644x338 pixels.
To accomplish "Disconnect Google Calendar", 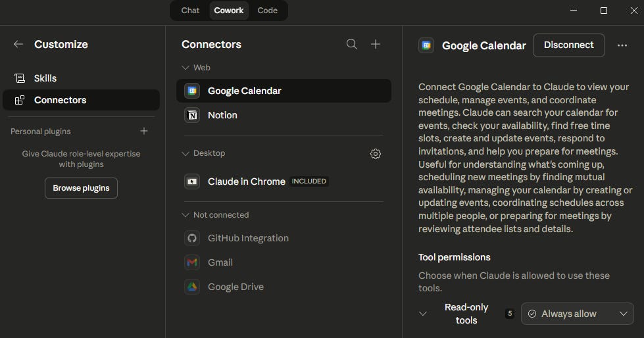I will click(x=568, y=45).
